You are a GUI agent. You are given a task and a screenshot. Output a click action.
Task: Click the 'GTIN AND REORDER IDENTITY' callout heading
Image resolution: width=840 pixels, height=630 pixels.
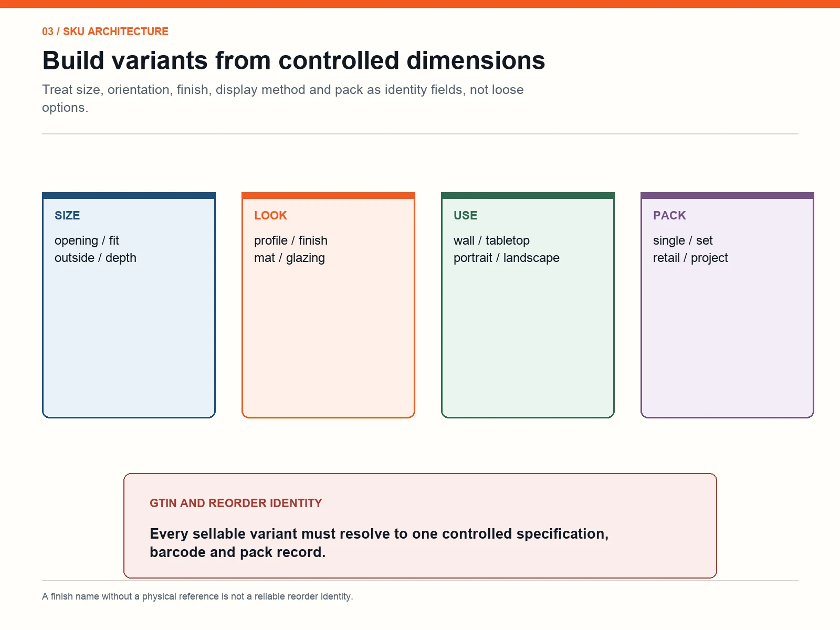click(x=236, y=503)
